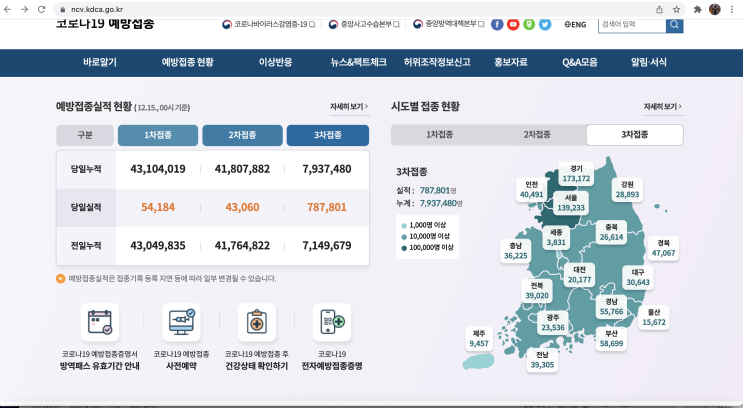This screenshot has width=743, height=408.
Task: Open 건강상태 확인하기 clipboard icon
Action: pos(257,322)
